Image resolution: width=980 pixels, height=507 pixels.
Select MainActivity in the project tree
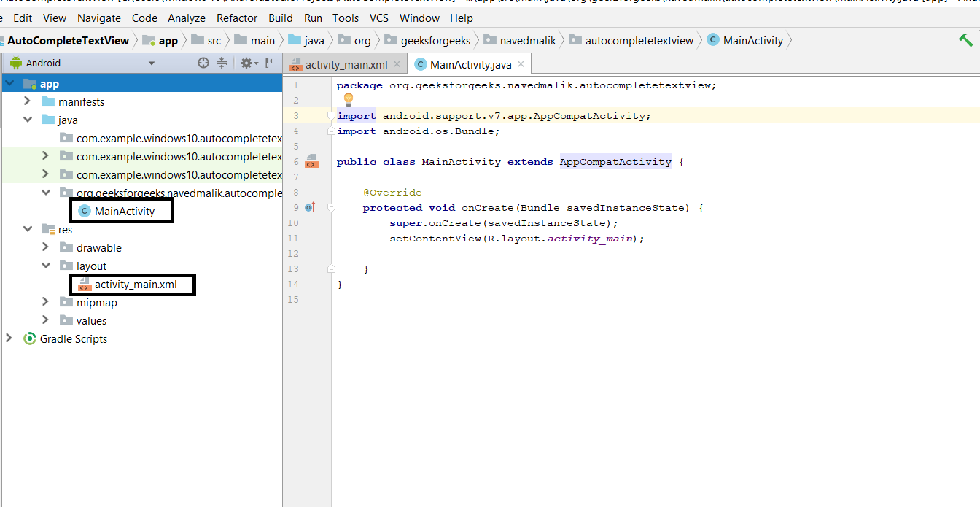[125, 211]
